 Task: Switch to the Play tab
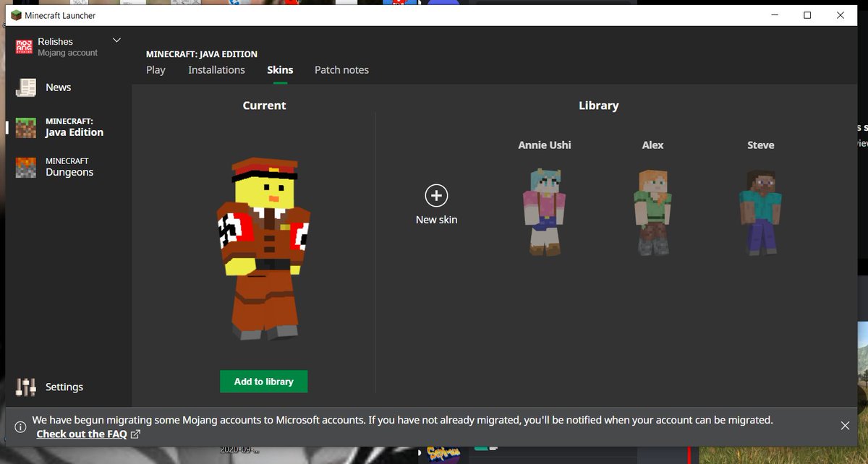pos(156,70)
